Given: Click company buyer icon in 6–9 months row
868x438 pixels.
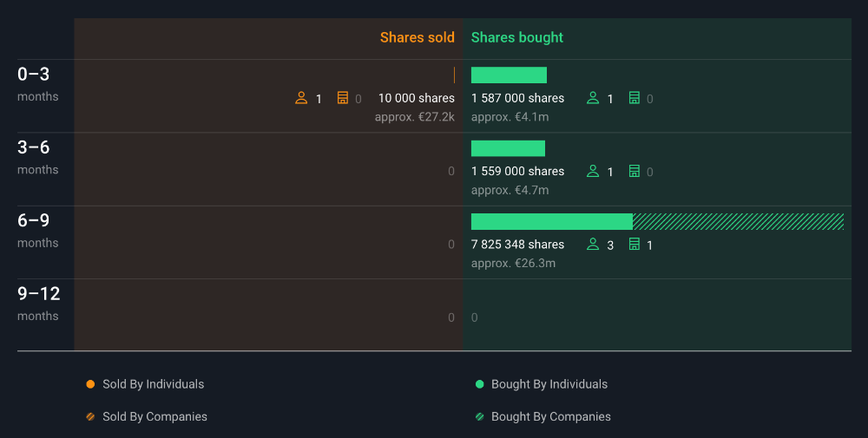Looking at the screenshot, I should tap(635, 245).
